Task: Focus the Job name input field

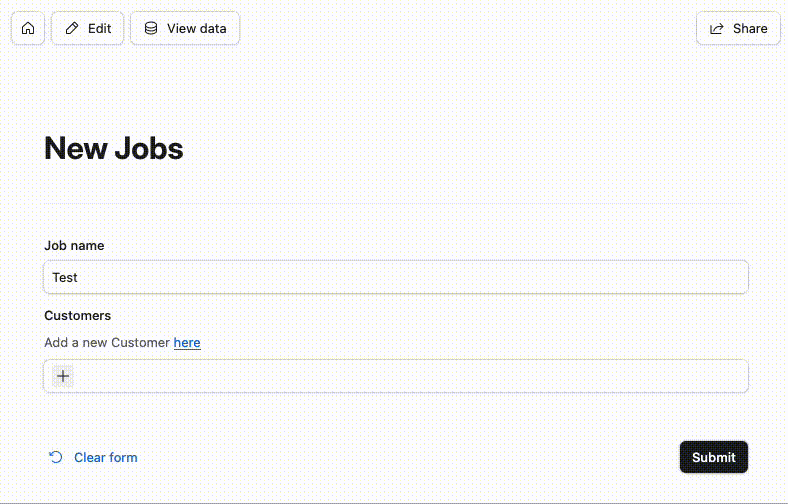Action: [396, 277]
